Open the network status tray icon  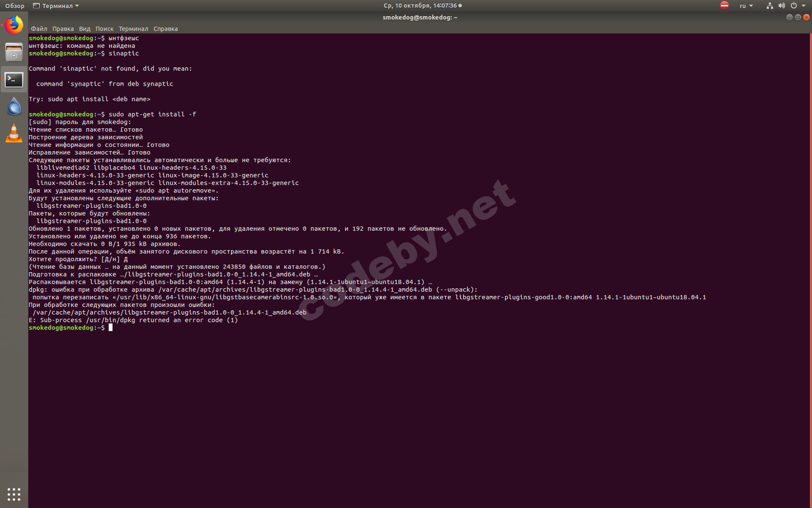[x=770, y=6]
